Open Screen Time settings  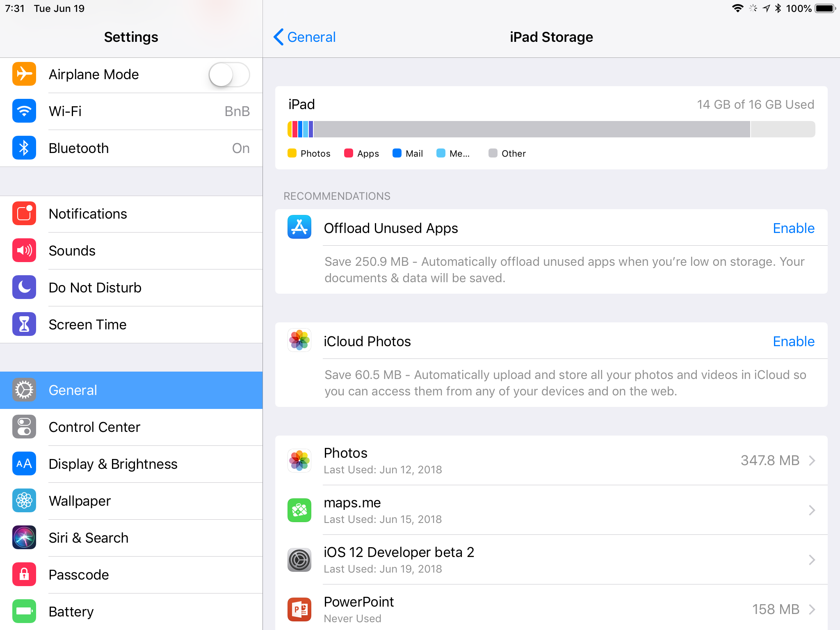tap(131, 324)
